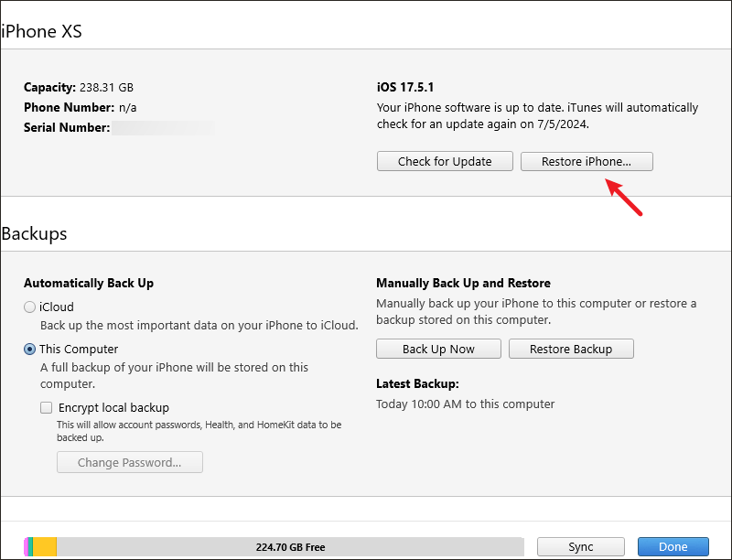Screen dimensions: 732x560
Task: Select This Computer backup radio option
Action: (x=29, y=349)
